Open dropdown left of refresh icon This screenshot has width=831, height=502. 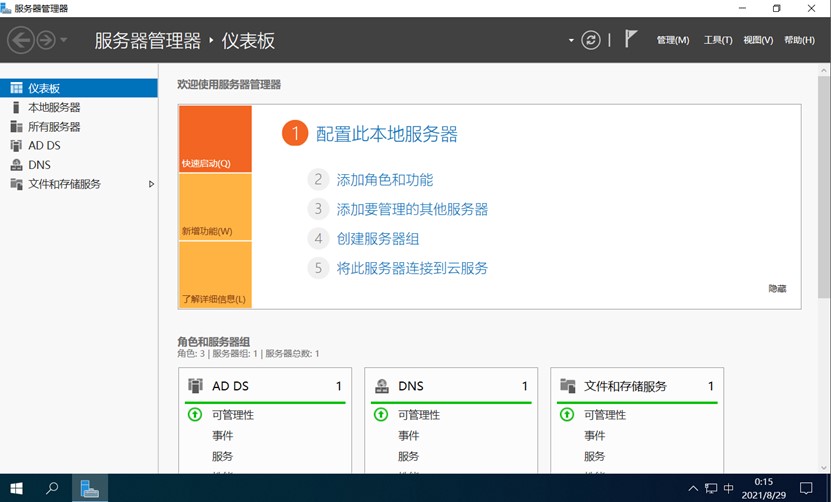571,40
